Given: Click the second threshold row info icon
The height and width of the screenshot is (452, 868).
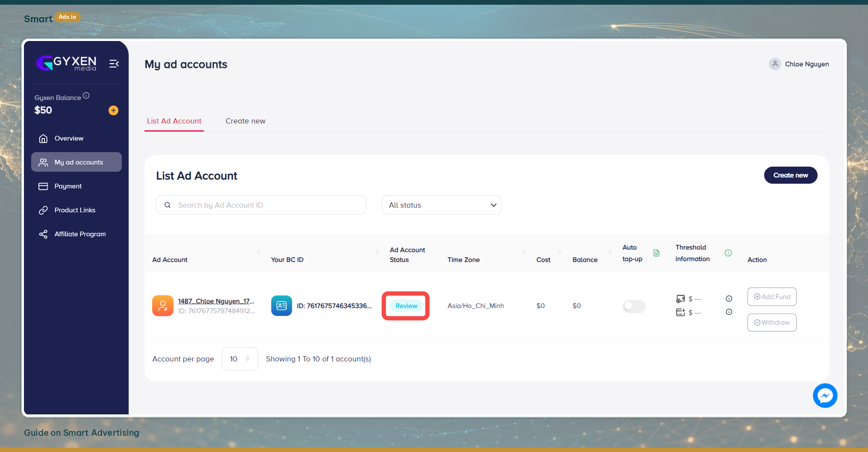Looking at the screenshot, I should pyautogui.click(x=729, y=312).
